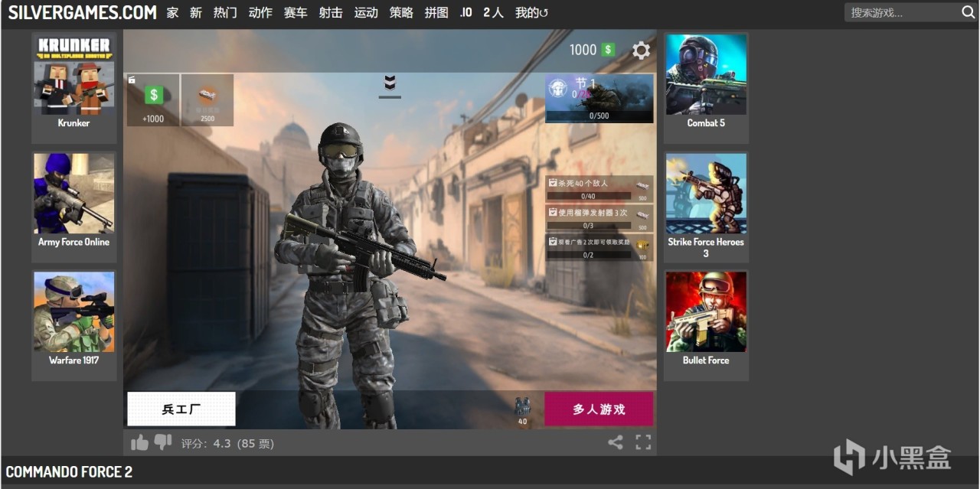Click the Combat 5 title text
Image resolution: width=980 pixels, height=489 pixels.
point(706,123)
